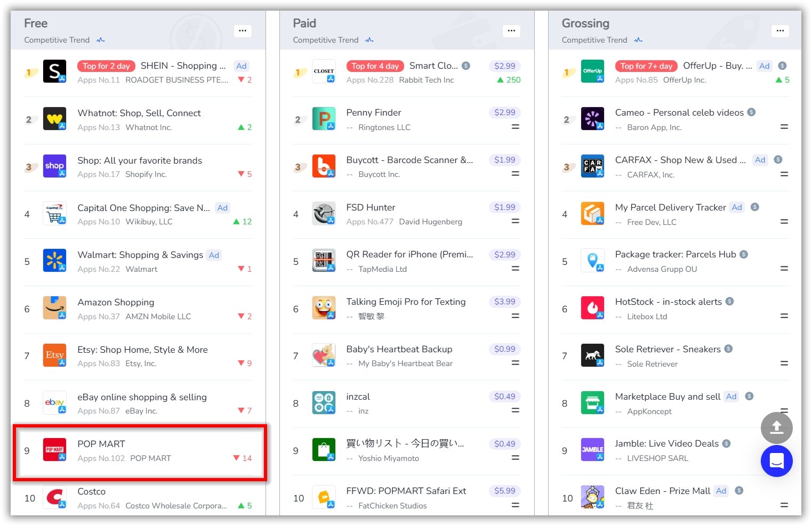View Competitive Trend for Free chart
812x526 pixels.
[64, 40]
